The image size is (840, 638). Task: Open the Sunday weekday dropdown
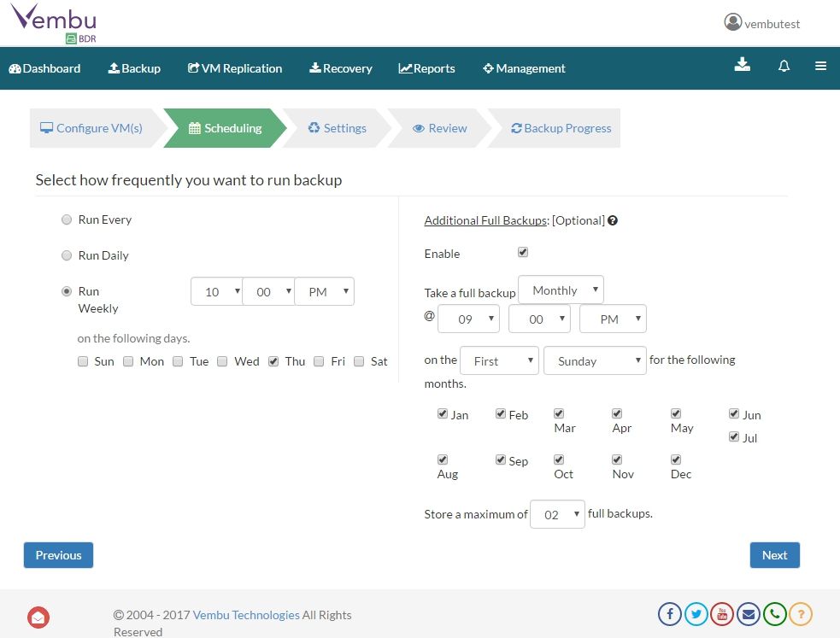pos(596,360)
